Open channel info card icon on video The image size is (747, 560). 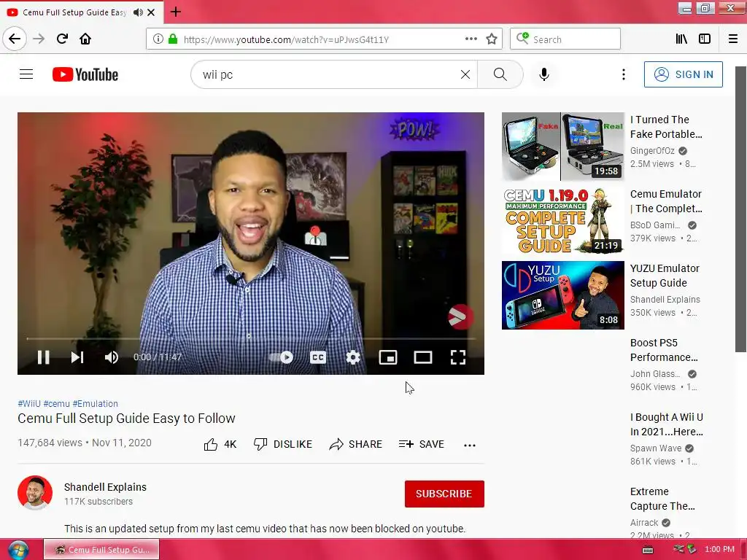pyautogui.click(x=461, y=318)
